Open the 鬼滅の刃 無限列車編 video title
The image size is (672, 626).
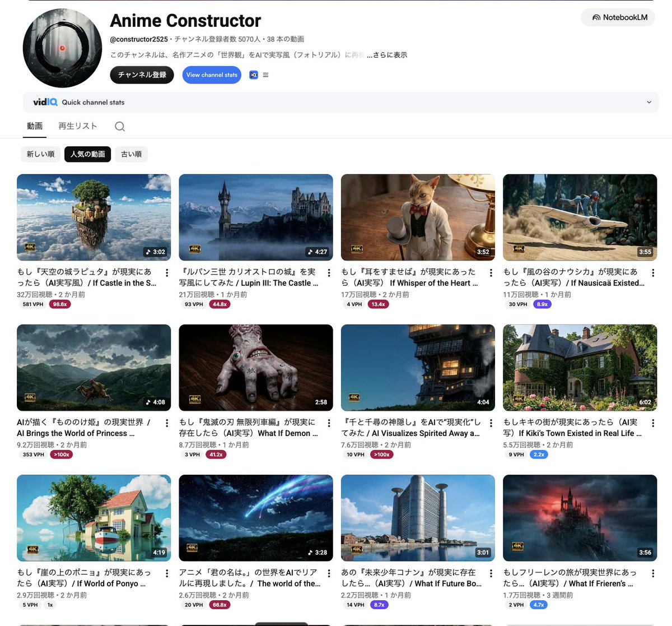point(248,428)
